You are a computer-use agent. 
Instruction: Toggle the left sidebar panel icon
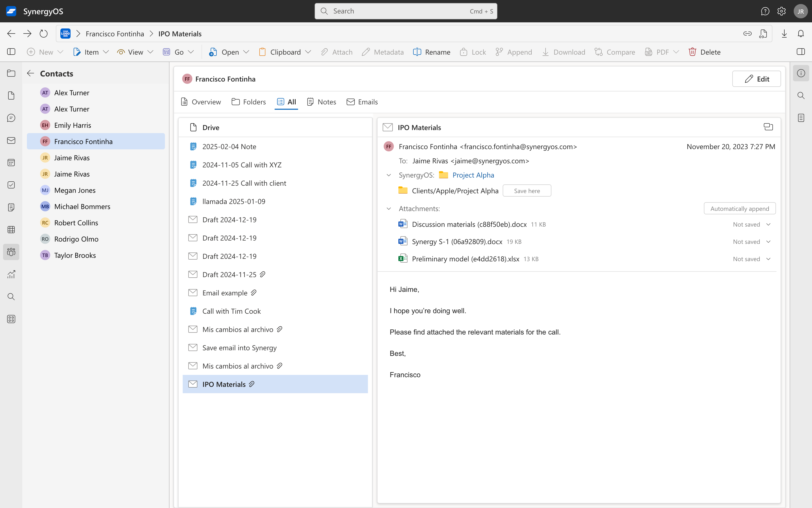[11, 52]
